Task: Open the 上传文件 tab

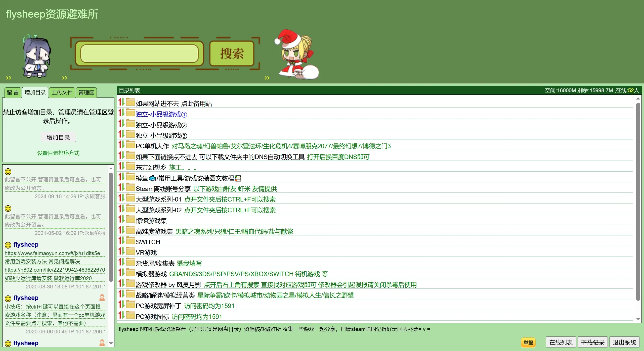Action: [x=62, y=92]
